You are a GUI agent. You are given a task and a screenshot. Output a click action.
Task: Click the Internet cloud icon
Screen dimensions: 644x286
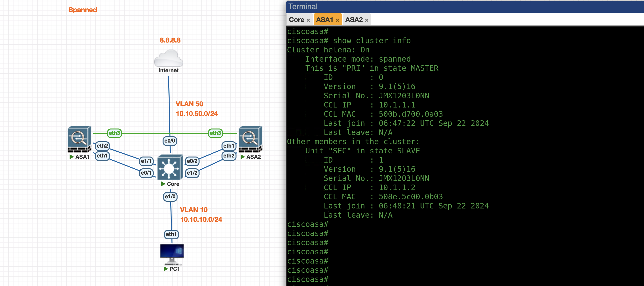tap(168, 58)
